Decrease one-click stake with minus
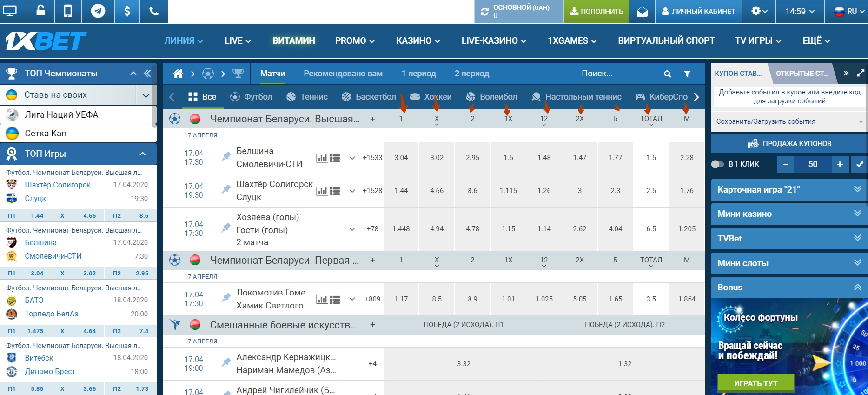Screen dimensions: 868x395 [786, 164]
